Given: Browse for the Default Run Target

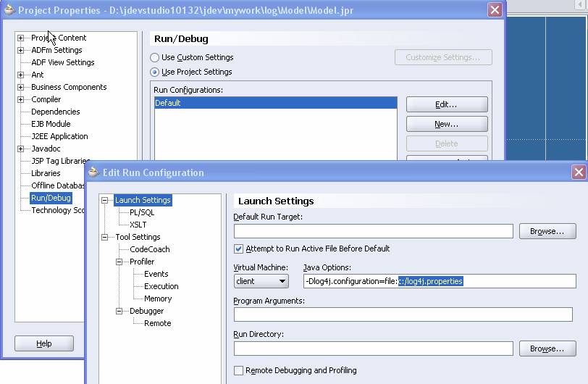Looking at the screenshot, I should [x=547, y=231].
